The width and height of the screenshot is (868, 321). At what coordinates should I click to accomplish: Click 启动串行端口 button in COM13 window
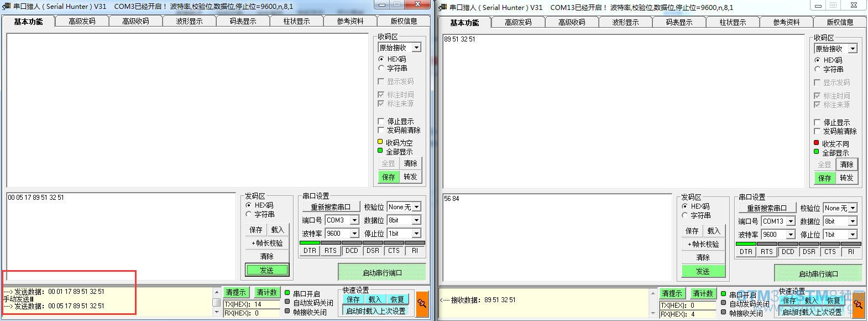[x=818, y=273]
